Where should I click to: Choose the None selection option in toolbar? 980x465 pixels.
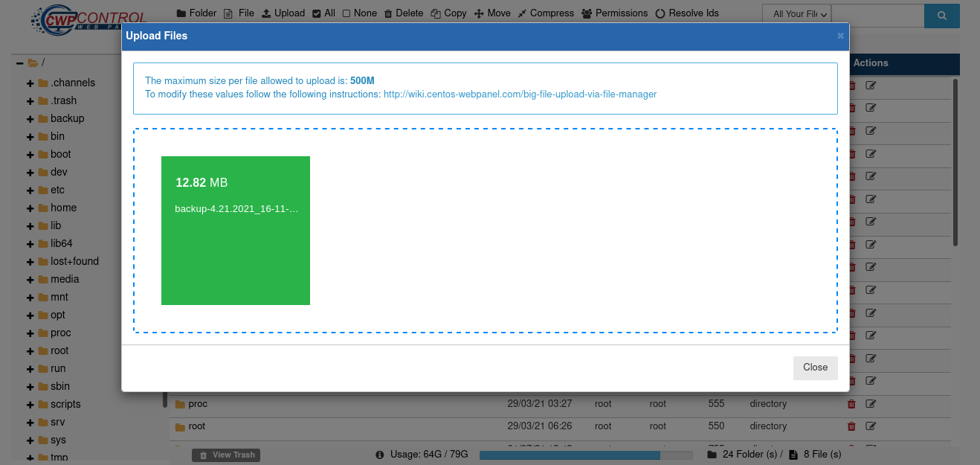(x=359, y=13)
